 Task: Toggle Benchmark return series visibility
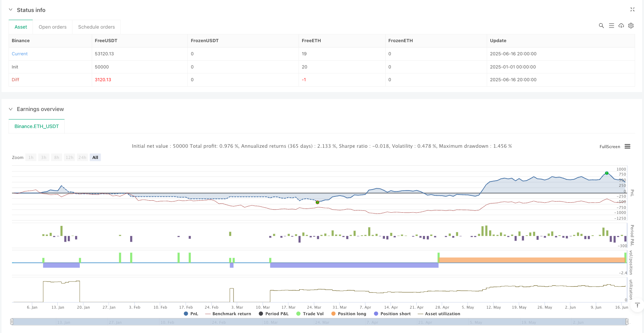tap(228, 314)
